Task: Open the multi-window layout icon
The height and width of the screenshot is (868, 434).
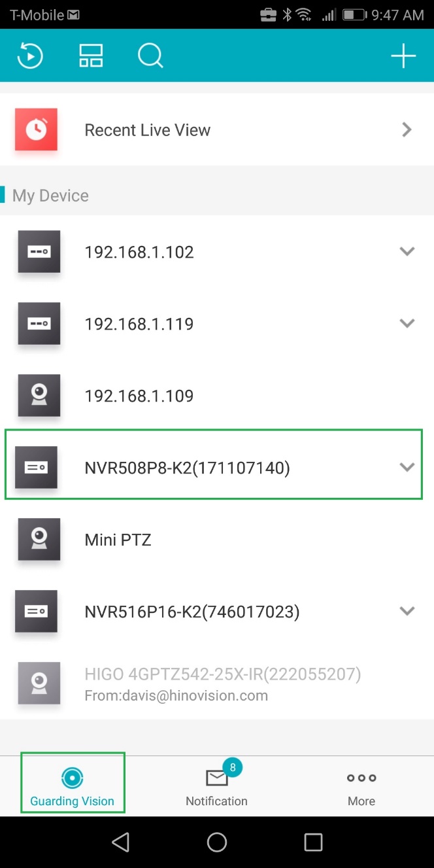Action: click(x=91, y=56)
